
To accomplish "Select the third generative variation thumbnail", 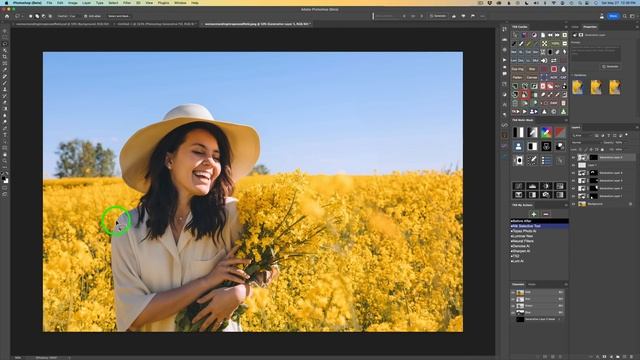I will (x=615, y=87).
